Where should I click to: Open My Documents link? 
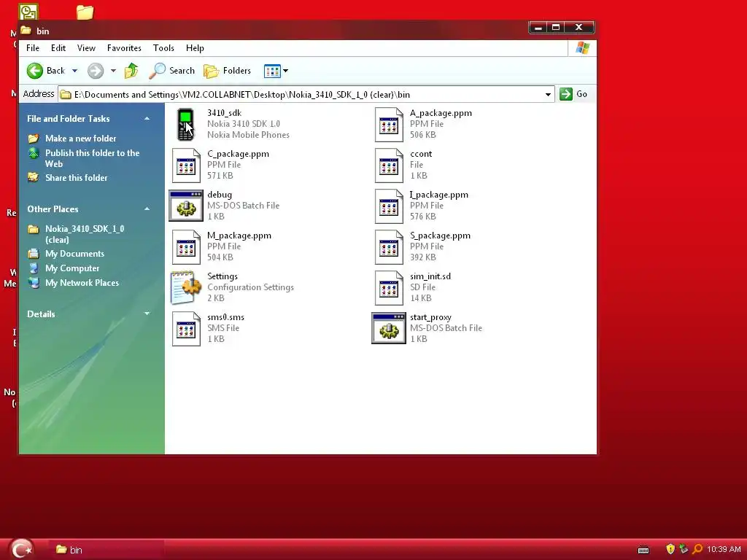click(x=75, y=254)
